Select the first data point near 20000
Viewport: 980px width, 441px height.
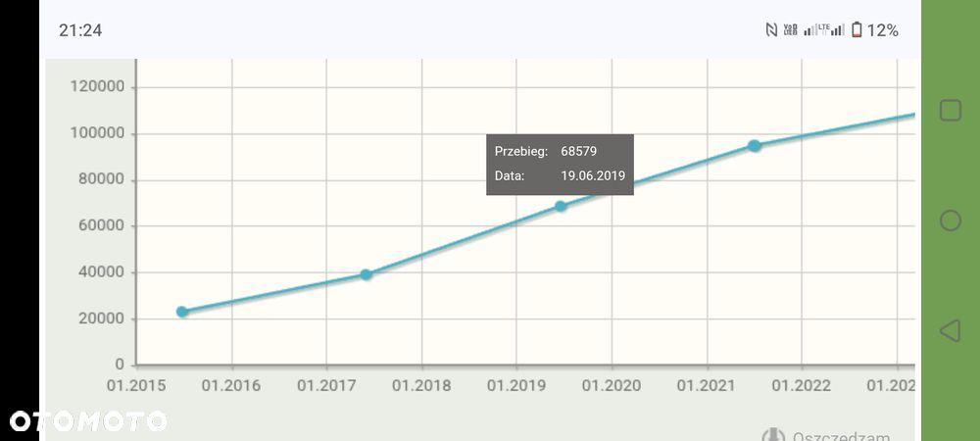182,312
